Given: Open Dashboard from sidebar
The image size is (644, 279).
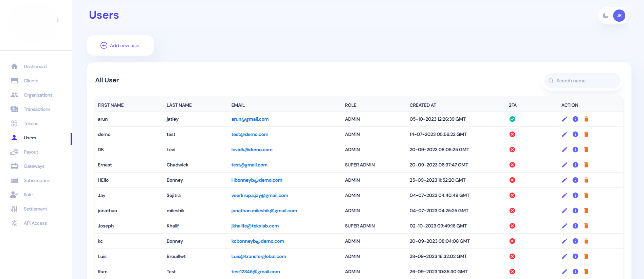Looking at the screenshot, I should pos(35,66).
